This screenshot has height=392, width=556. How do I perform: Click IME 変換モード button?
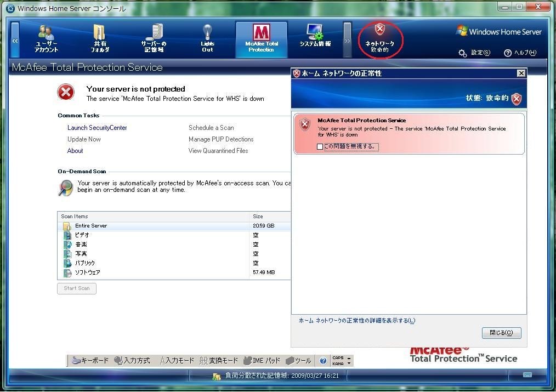[x=218, y=361]
